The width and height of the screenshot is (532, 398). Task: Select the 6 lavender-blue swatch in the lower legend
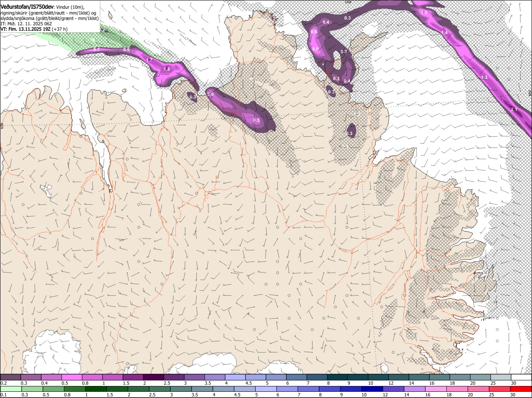[x=287, y=389]
